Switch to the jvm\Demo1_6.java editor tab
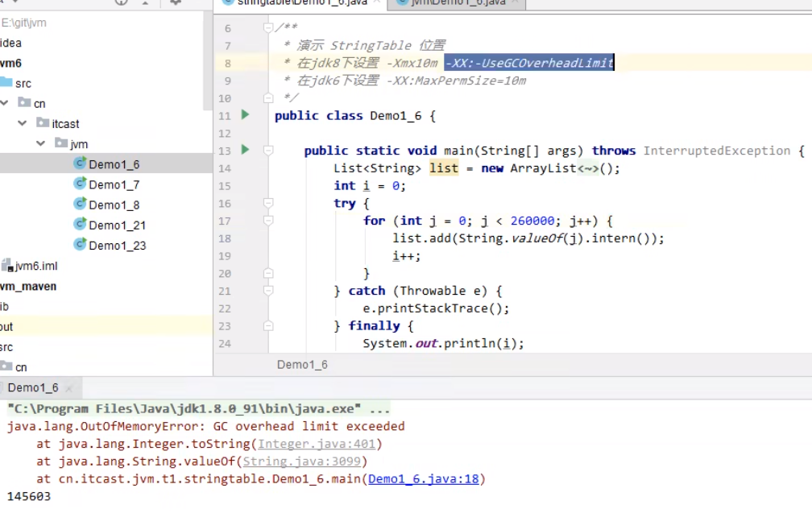This screenshot has width=812, height=513. point(458,3)
